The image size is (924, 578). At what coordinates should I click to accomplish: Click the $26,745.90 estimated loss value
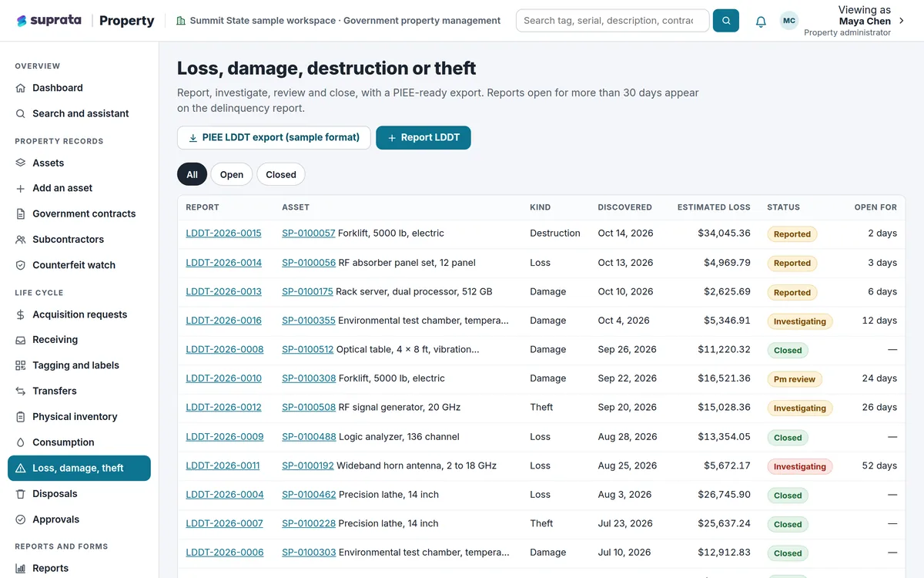[x=724, y=495]
